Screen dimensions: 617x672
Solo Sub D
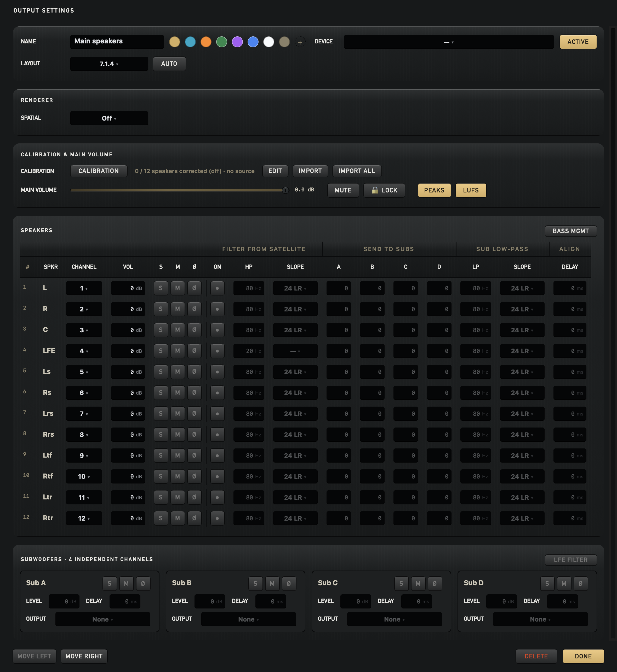(547, 584)
